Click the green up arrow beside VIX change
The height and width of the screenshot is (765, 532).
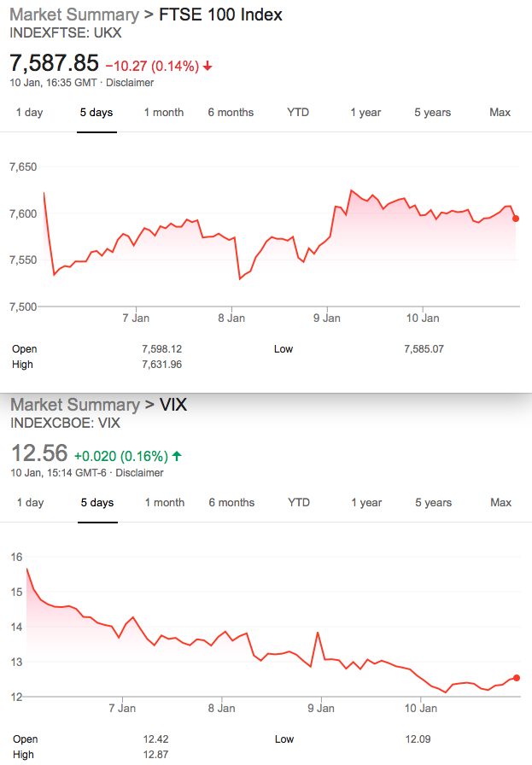(x=177, y=456)
